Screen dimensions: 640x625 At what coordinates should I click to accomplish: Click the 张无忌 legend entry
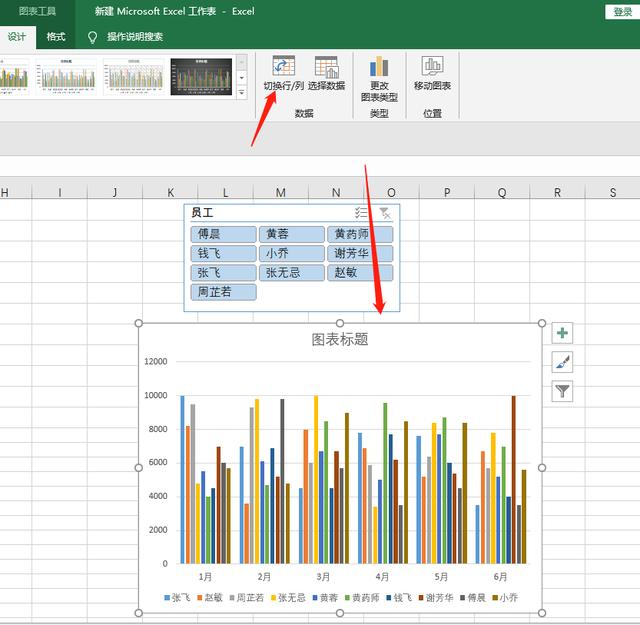coord(288,598)
